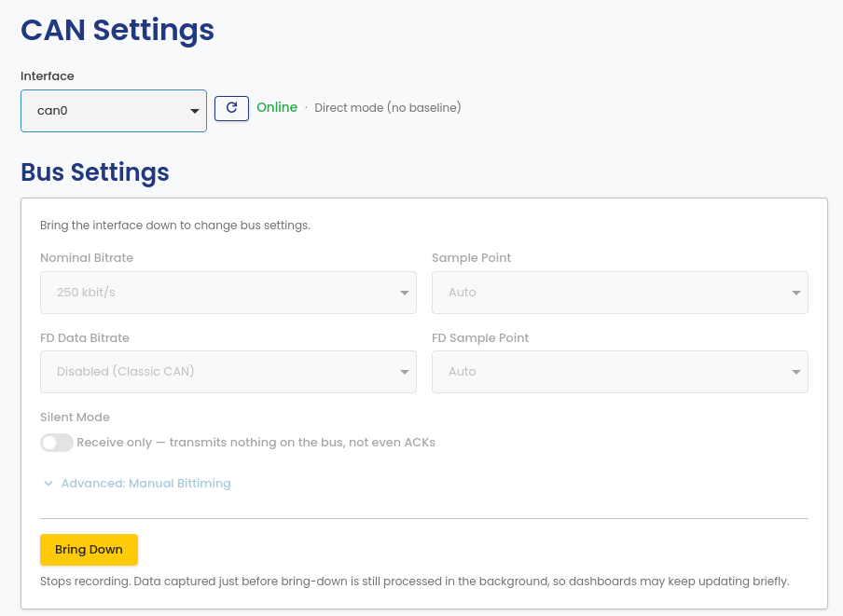Click the Bring Down button
The height and width of the screenshot is (616, 843).
pos(89,550)
